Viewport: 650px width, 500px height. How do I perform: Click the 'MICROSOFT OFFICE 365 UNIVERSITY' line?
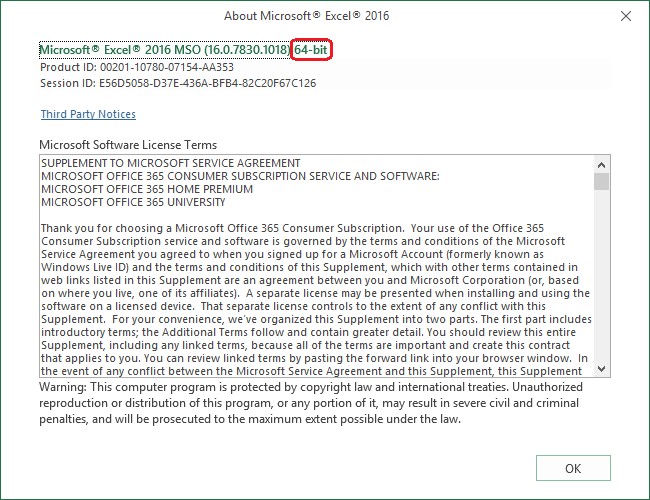click(133, 202)
